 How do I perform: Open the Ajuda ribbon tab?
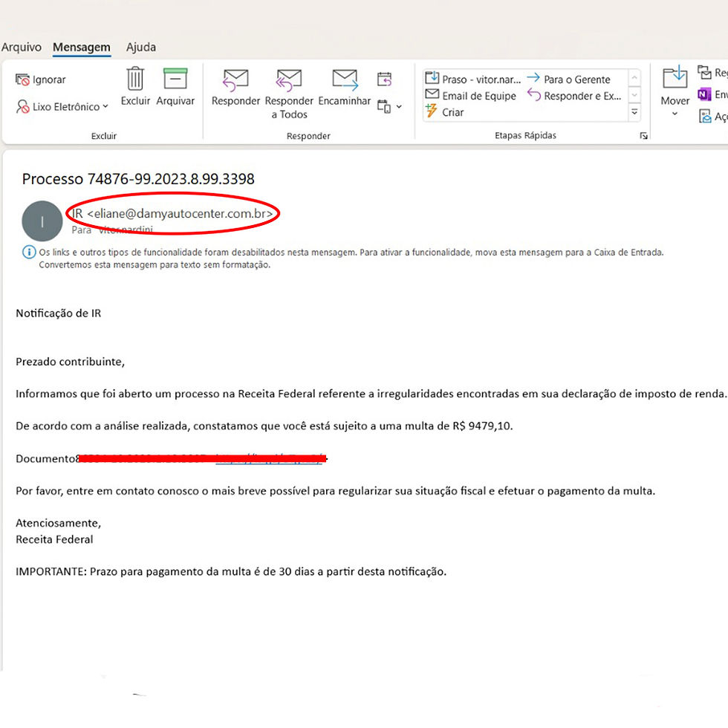pos(141,48)
